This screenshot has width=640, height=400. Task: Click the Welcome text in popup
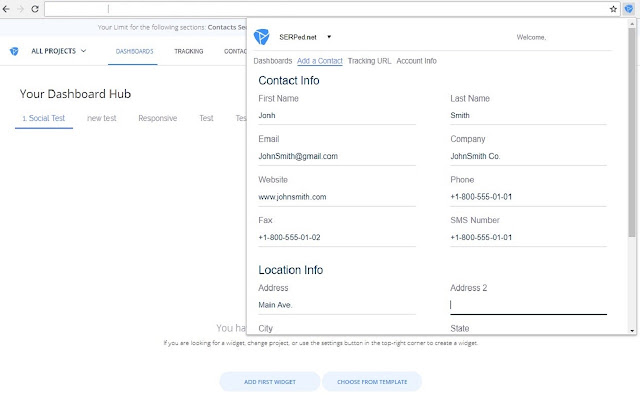[531, 37]
